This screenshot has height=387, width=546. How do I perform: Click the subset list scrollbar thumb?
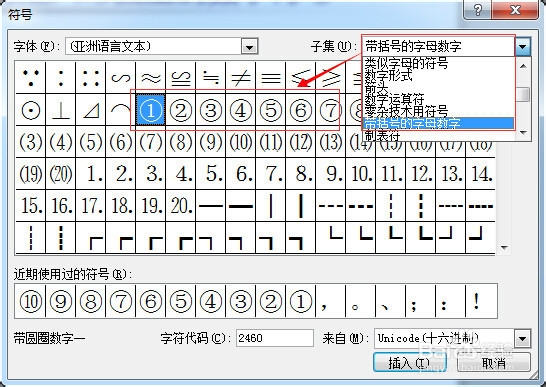(x=523, y=94)
